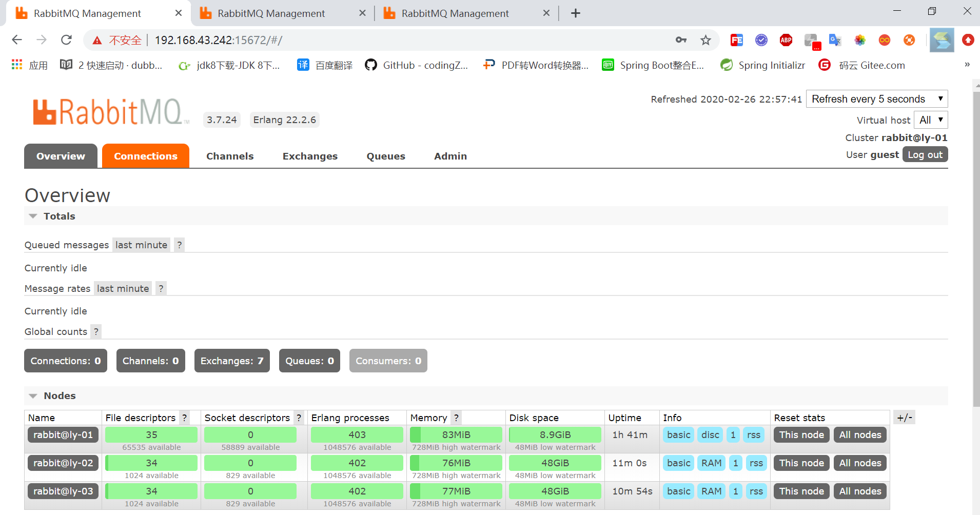Click the colorful pinwheel extension icon
The image size is (980, 515).
click(860, 40)
